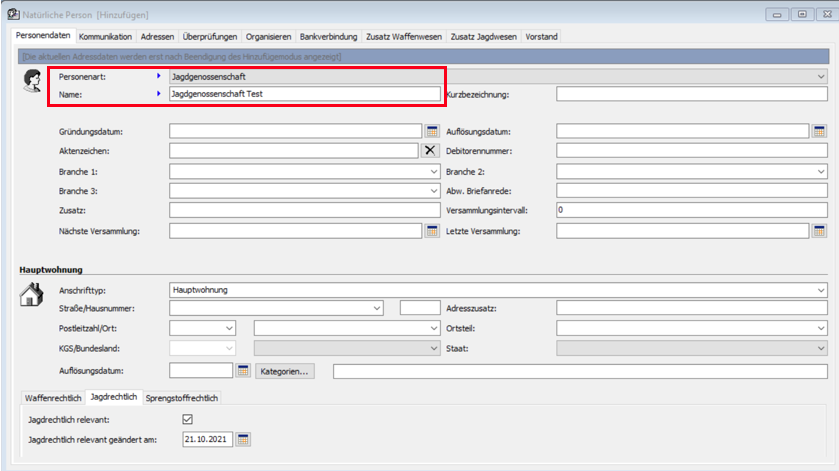Screen dimensions: 839x471
Task: Open calendar picker for Gründungsdatum
Action: tap(433, 131)
